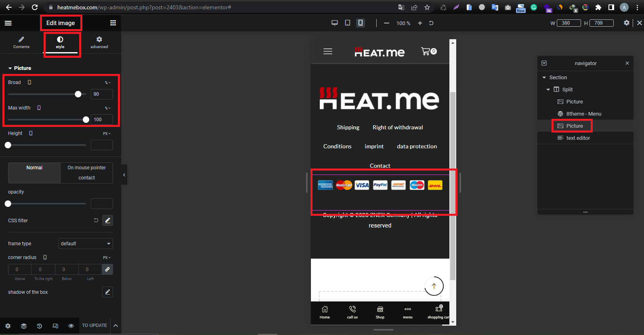Close the responsive mode bar
The image size is (644, 335).
(640, 23)
